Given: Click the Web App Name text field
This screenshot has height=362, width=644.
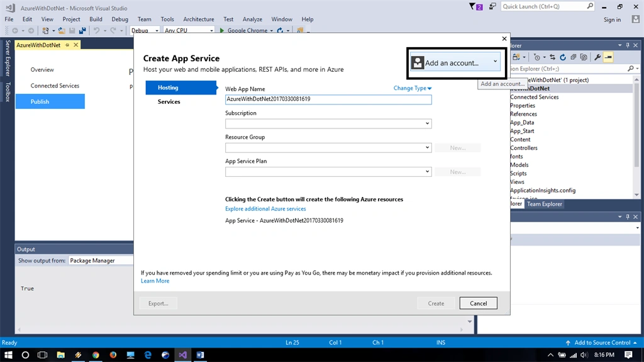Looking at the screenshot, I should pyautogui.click(x=328, y=99).
